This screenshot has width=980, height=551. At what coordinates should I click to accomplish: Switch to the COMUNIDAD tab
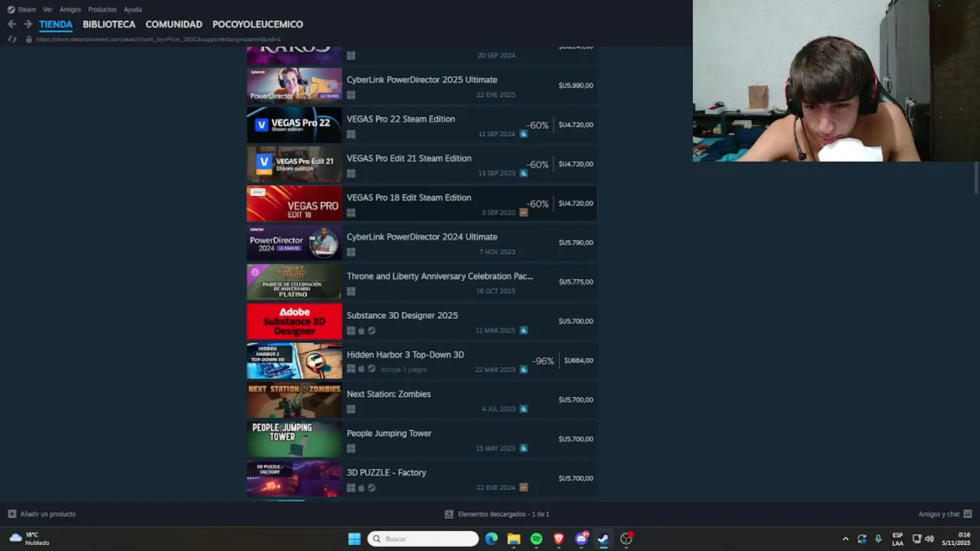(174, 24)
